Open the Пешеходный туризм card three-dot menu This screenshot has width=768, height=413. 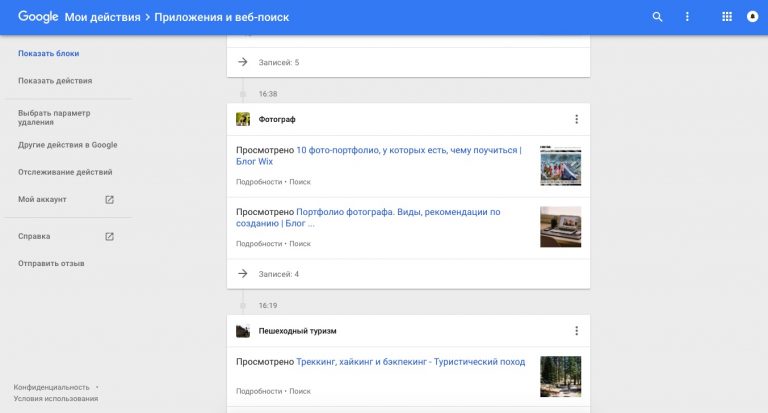tap(576, 331)
